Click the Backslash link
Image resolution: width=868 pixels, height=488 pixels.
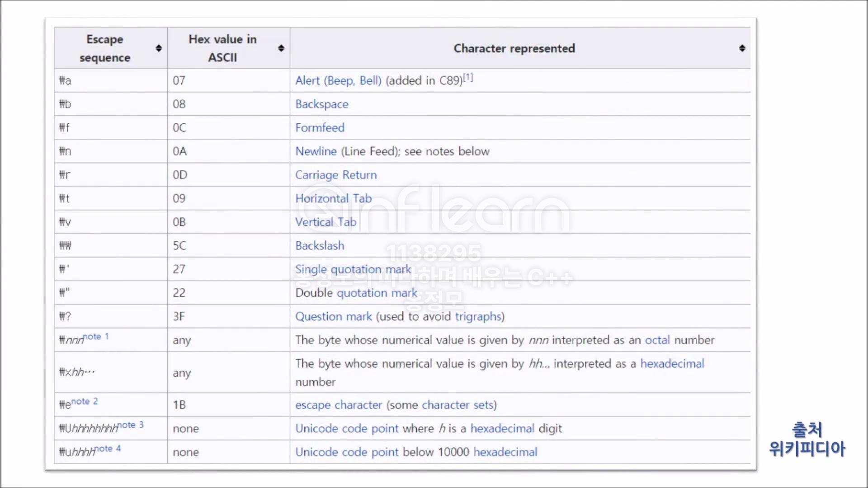pos(320,245)
